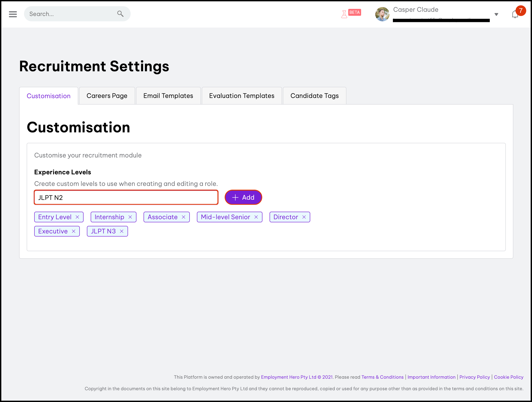Click the Add button
The height and width of the screenshot is (402, 532).
(x=243, y=197)
